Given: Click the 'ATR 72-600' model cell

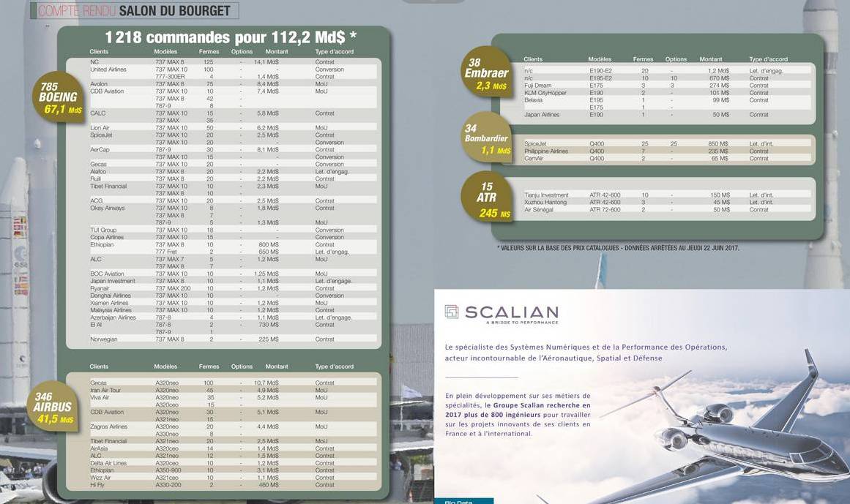Looking at the screenshot, I should [x=605, y=209].
